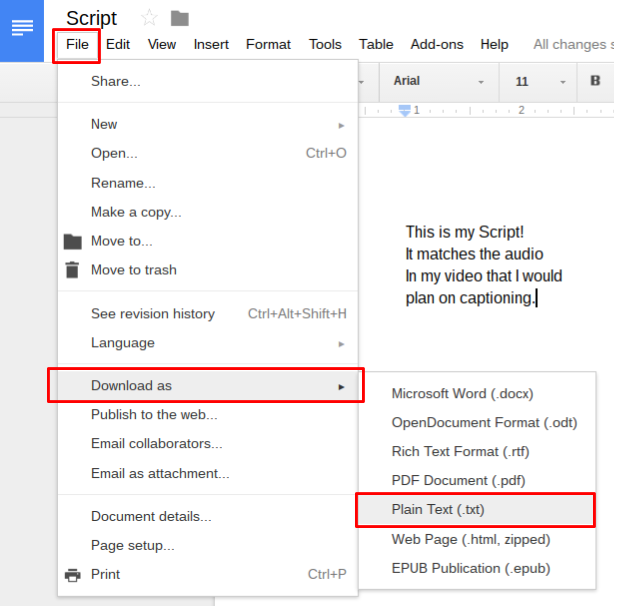Open the font size 11 dropdown
The width and height of the screenshot is (631, 607).
pos(539,82)
